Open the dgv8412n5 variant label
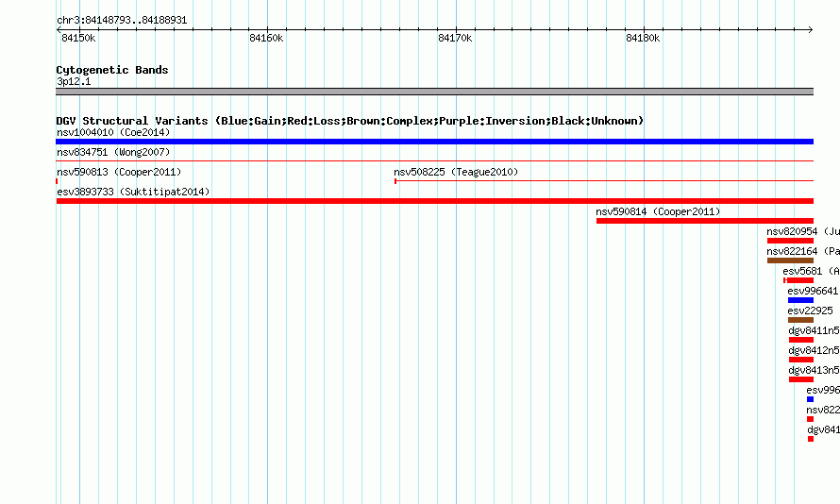 (x=814, y=350)
